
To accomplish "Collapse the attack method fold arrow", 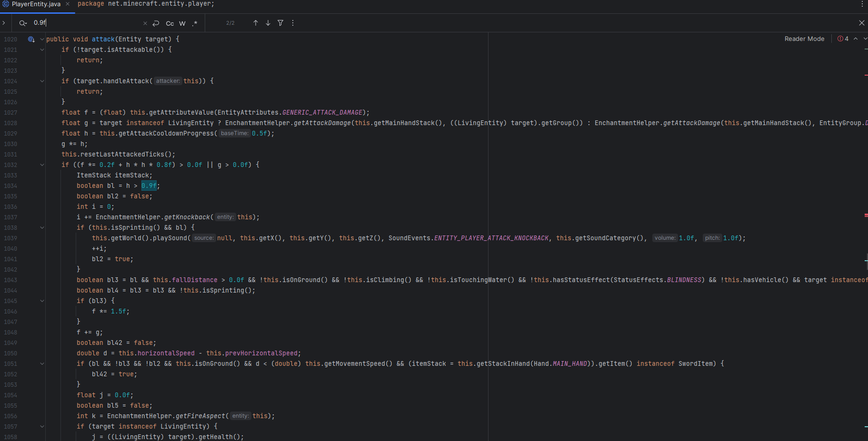I will click(42, 39).
